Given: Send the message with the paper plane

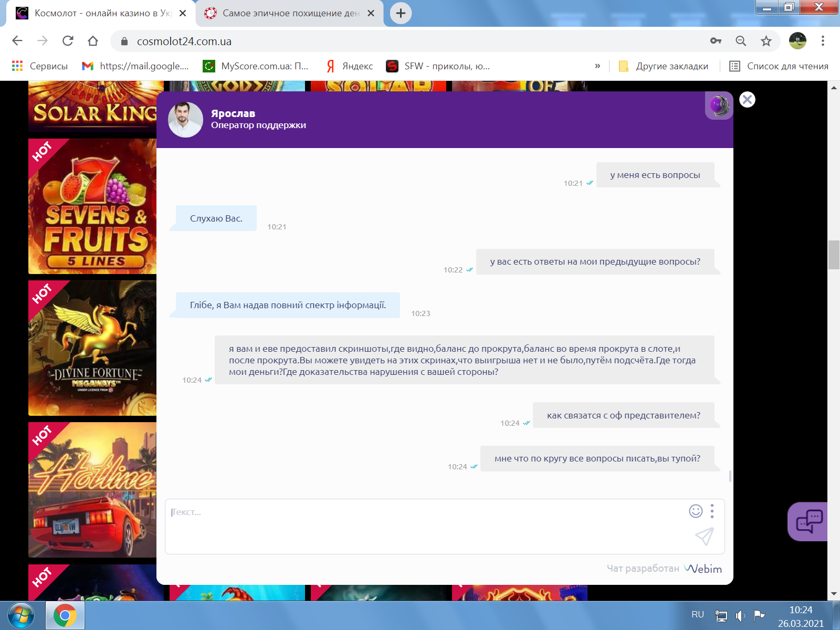Looking at the screenshot, I should point(704,536).
